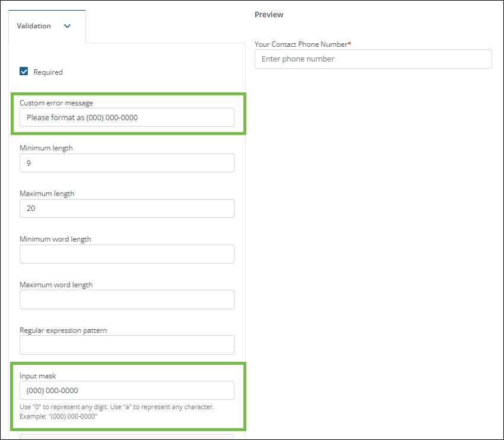Click the value 9 in Minimum length
This screenshot has height=440, width=504.
click(28, 163)
